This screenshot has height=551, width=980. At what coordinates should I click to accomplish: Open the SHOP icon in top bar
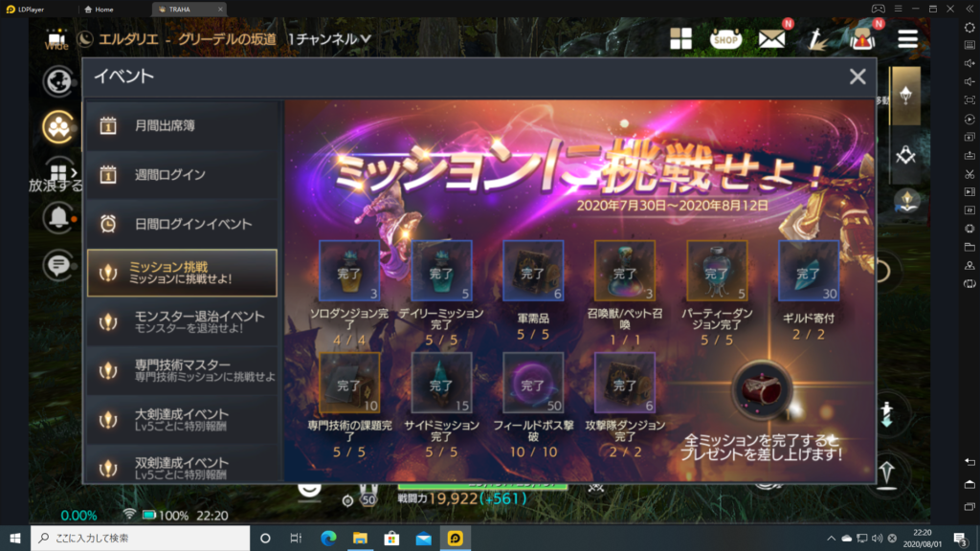tap(725, 38)
